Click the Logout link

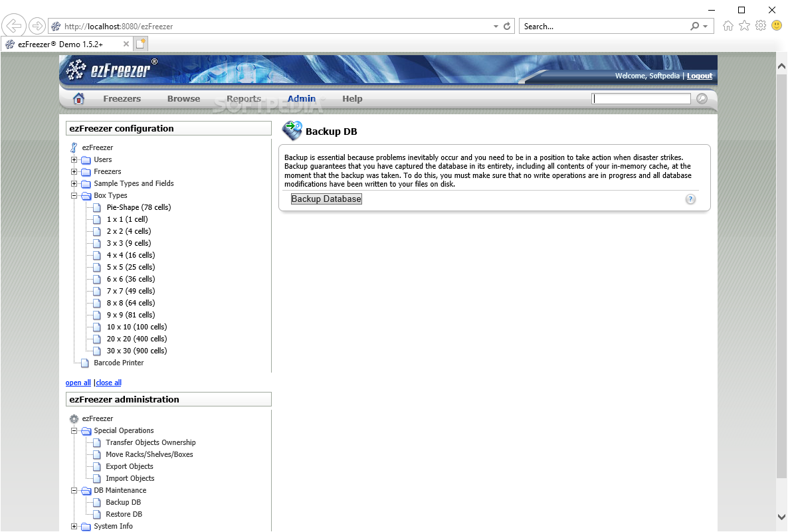(700, 76)
